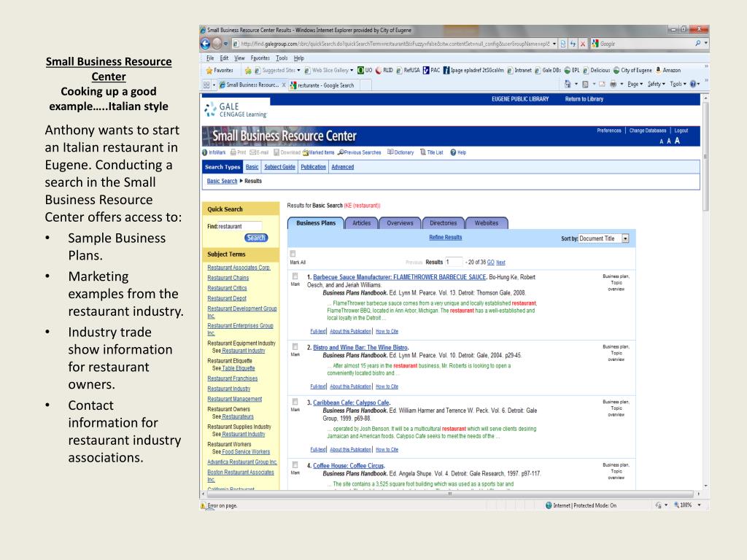Open the command bar Tools dropdown

point(678,85)
